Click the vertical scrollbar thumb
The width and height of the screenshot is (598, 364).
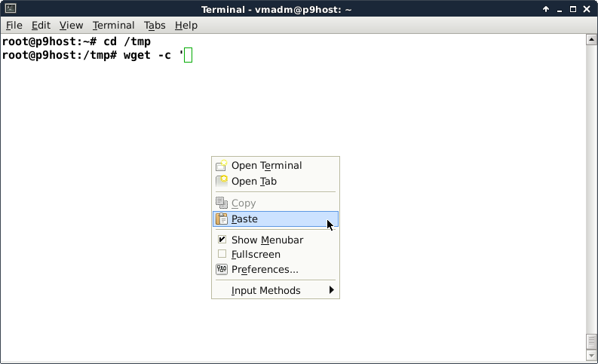591,341
